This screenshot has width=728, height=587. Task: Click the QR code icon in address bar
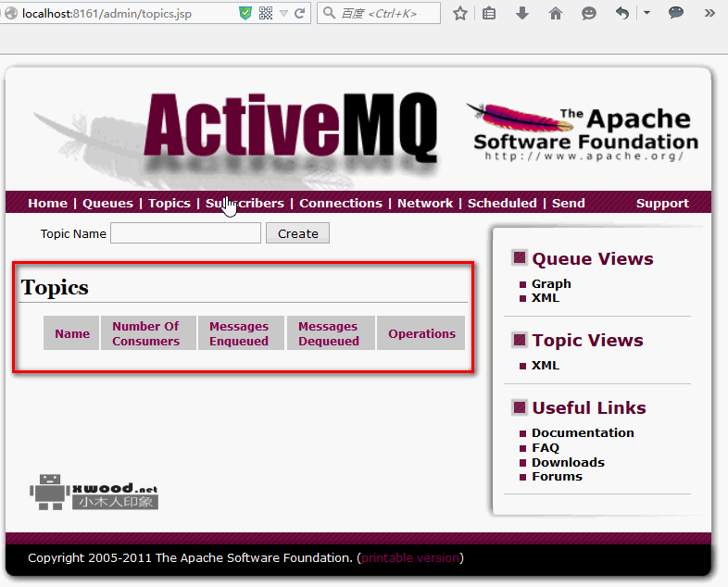pyautogui.click(x=266, y=14)
